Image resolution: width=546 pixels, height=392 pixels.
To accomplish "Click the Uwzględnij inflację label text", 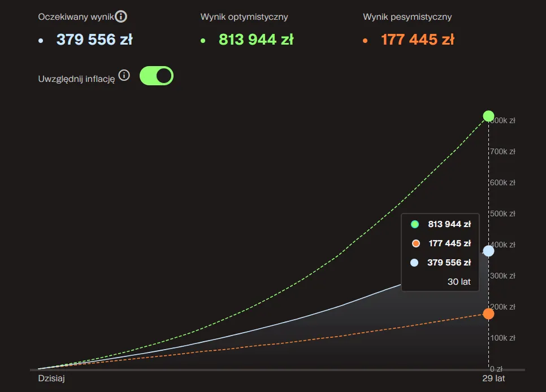I will pos(76,79).
